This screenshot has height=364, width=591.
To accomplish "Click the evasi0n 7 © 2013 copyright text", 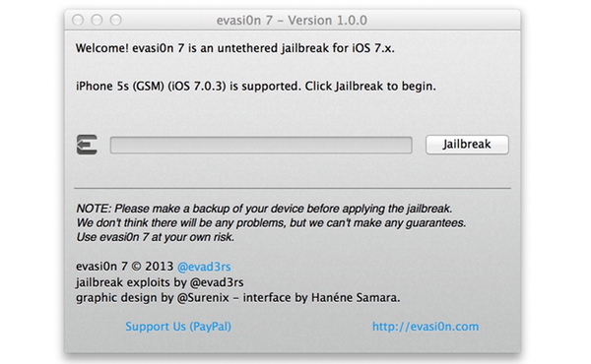I will 125,267.
